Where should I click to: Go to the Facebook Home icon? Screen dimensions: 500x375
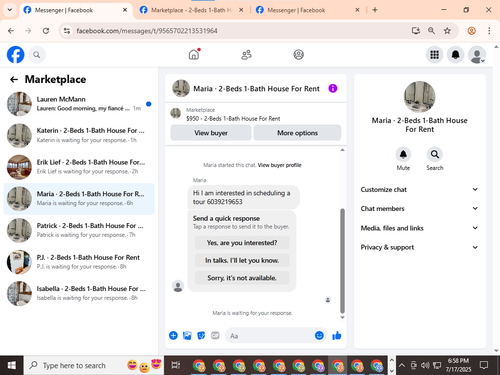[194, 55]
